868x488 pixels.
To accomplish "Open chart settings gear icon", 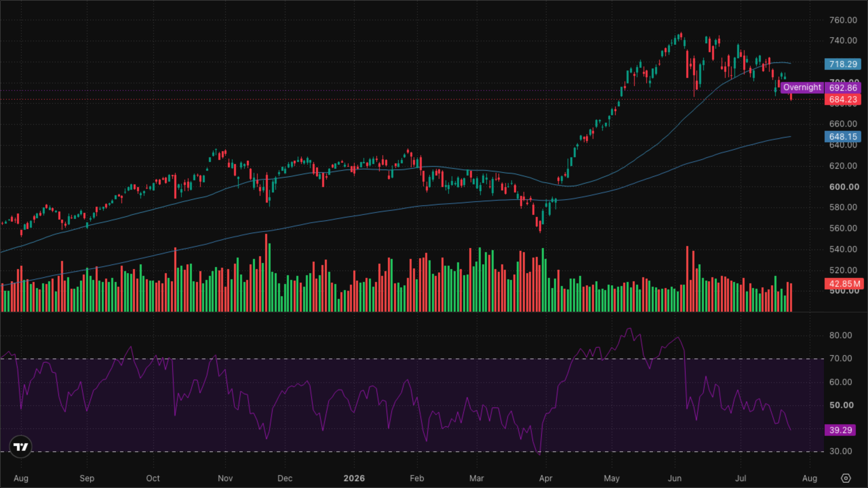I will [846, 478].
